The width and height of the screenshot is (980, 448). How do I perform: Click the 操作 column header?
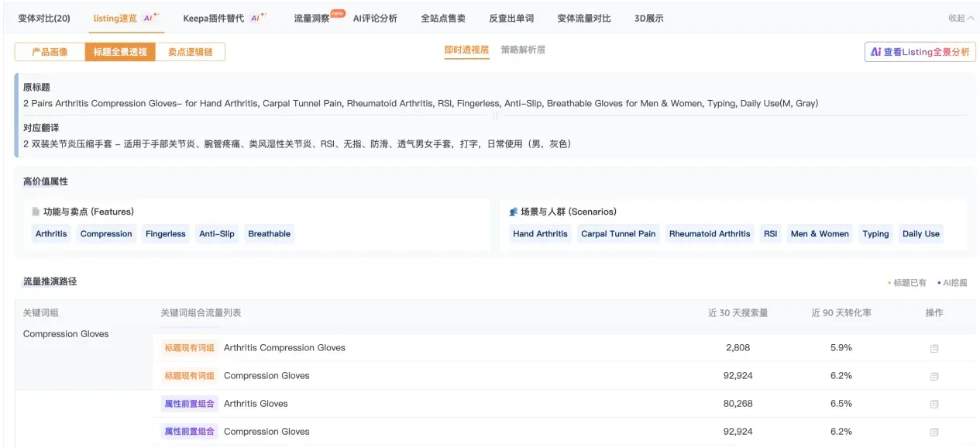(x=934, y=313)
